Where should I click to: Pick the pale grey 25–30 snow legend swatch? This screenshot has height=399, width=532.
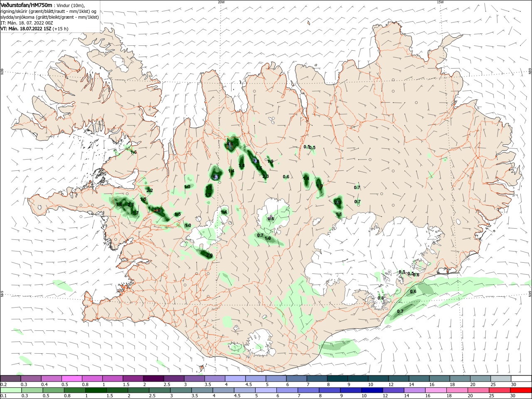(x=501, y=379)
